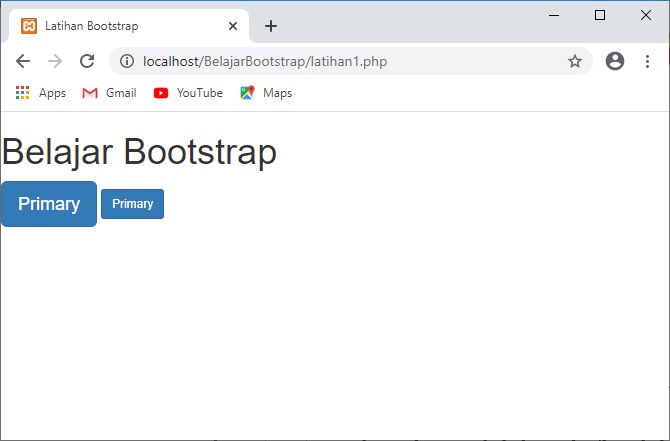Viewport: 670px width, 441px height.
Task: Open the Chrome profile account icon
Action: [x=615, y=61]
